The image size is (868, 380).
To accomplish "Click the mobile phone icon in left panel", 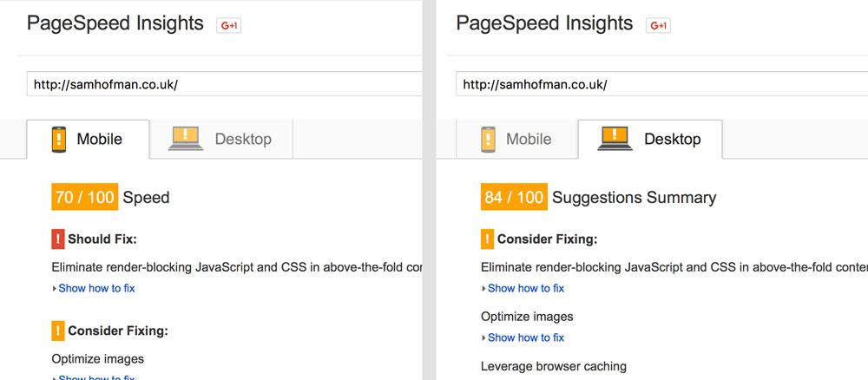I will click(x=59, y=140).
